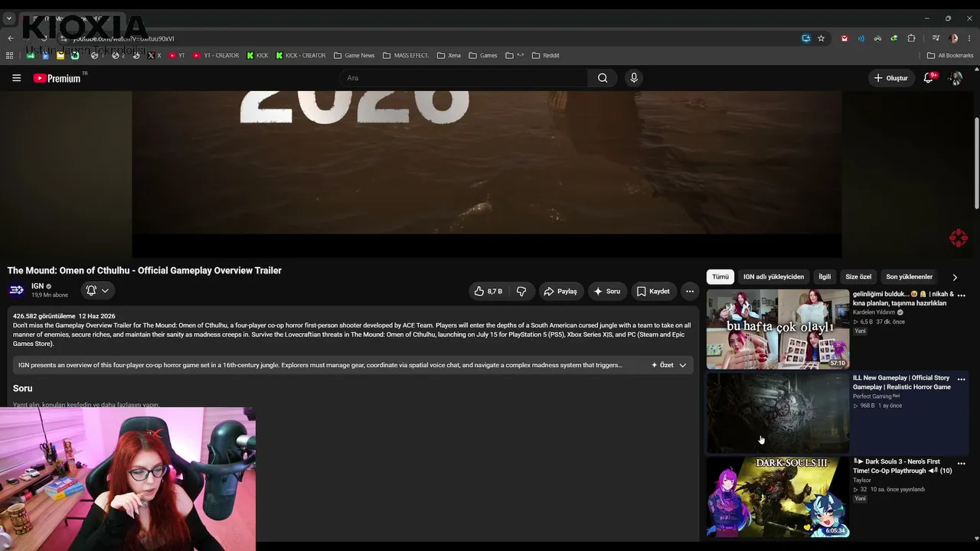The image size is (980, 551).
Task: Open the browser Extensions puzzle icon
Action: click(x=911, y=38)
